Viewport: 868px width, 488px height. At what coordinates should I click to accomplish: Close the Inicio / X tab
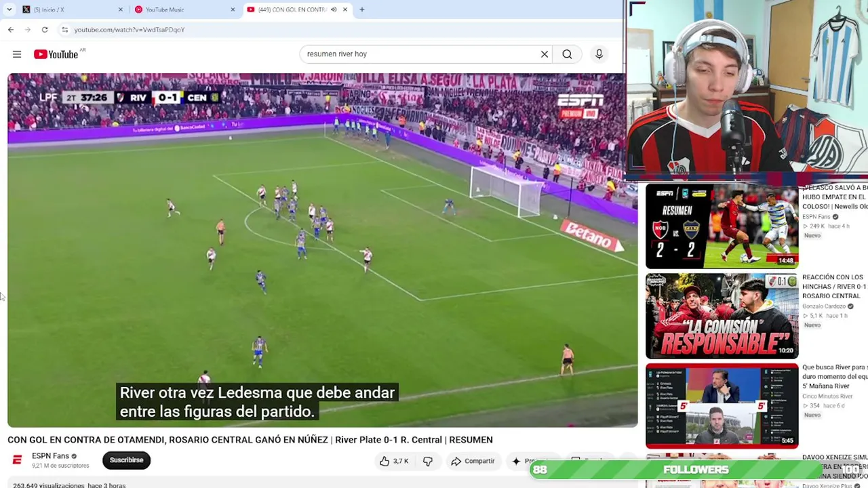point(121,9)
